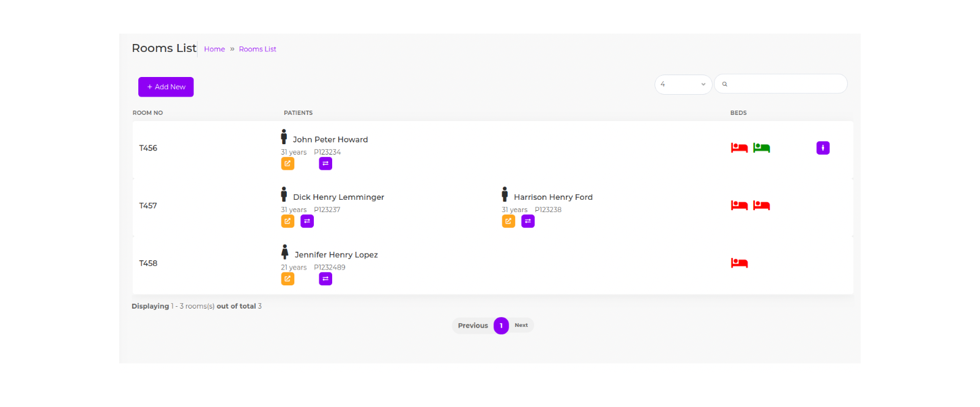Click the purple action button for room T456

823,148
